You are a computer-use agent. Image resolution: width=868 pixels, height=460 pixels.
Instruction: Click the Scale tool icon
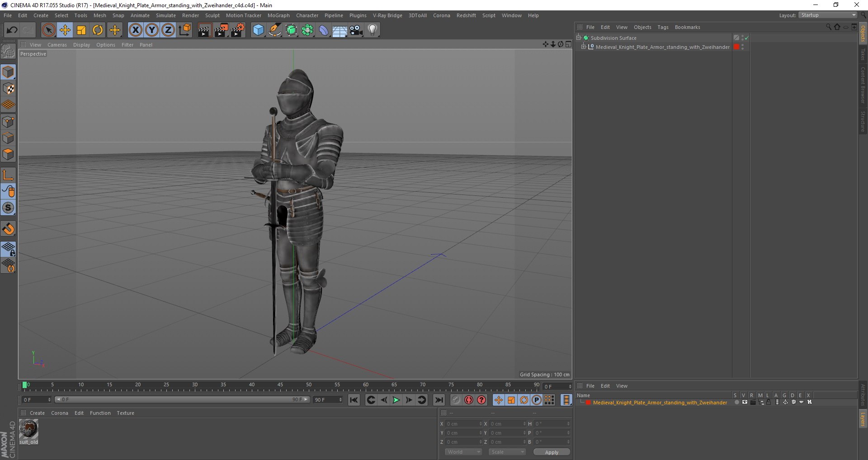click(x=81, y=30)
